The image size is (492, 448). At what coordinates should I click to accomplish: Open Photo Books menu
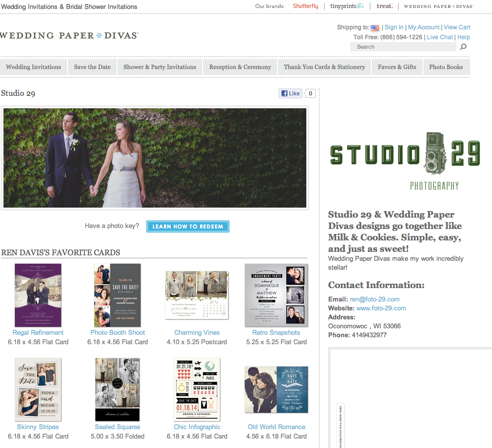(446, 67)
